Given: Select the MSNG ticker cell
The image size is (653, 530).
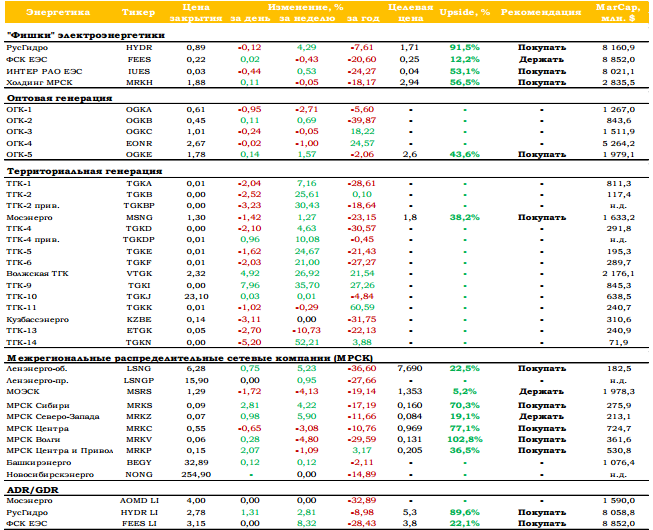Looking at the screenshot, I should pyautogui.click(x=139, y=218).
